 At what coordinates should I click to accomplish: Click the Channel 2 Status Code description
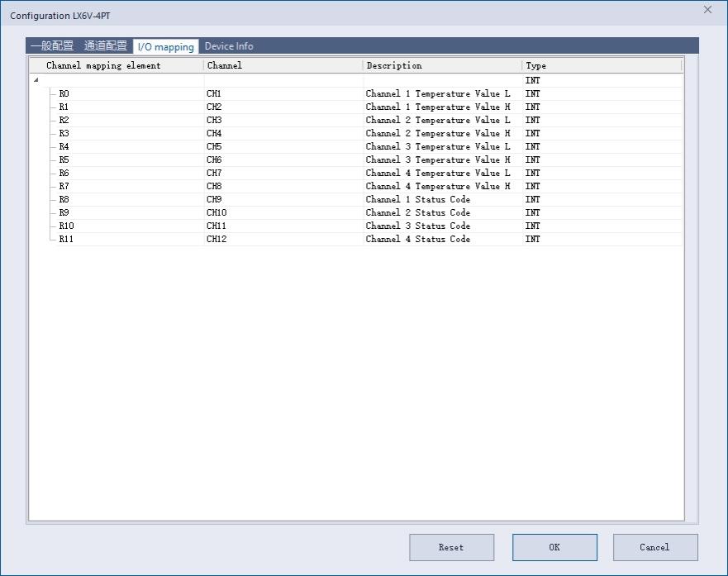click(x=417, y=213)
